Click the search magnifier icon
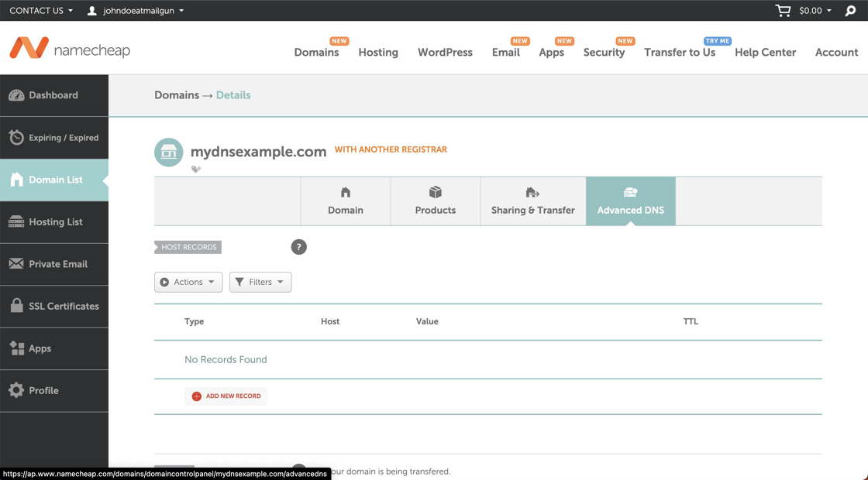This screenshot has width=868, height=480. [x=850, y=11]
